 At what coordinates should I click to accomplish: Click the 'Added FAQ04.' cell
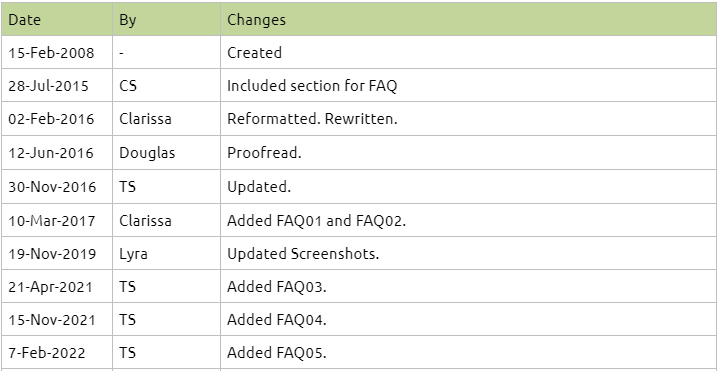click(469, 319)
